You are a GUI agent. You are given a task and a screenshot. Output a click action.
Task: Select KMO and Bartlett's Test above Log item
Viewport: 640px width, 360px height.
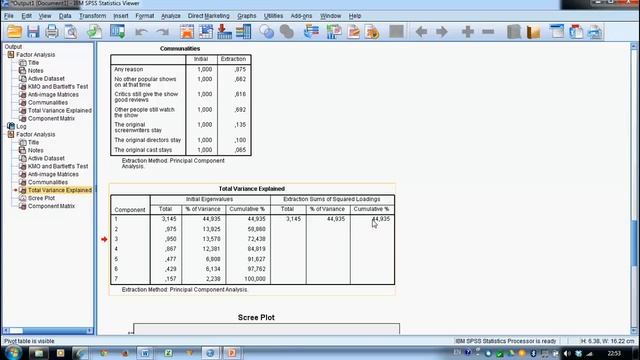[x=58, y=87]
